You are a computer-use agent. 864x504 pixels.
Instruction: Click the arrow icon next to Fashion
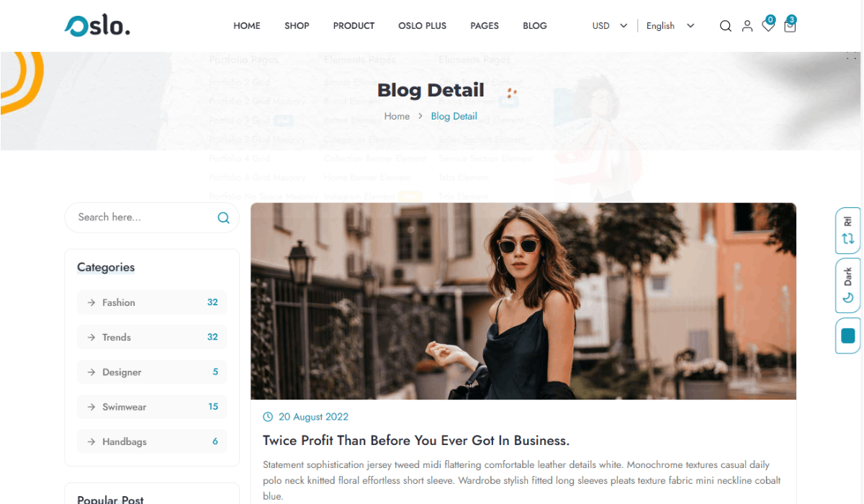(x=91, y=302)
